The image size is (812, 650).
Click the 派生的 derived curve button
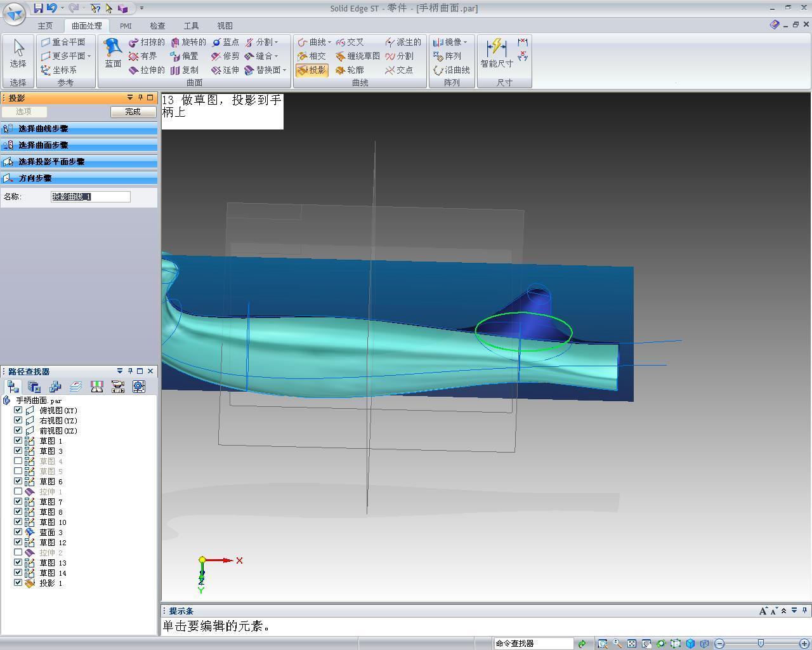[x=403, y=42]
